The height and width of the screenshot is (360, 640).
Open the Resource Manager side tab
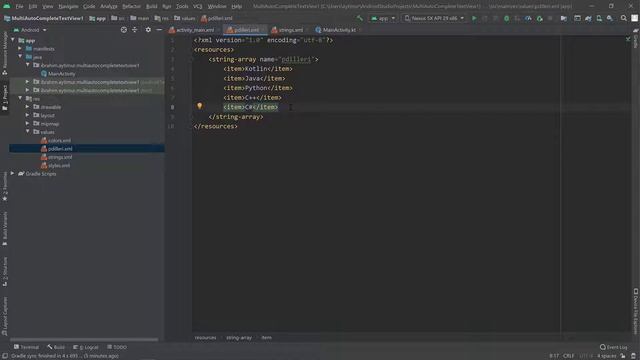tap(4, 53)
